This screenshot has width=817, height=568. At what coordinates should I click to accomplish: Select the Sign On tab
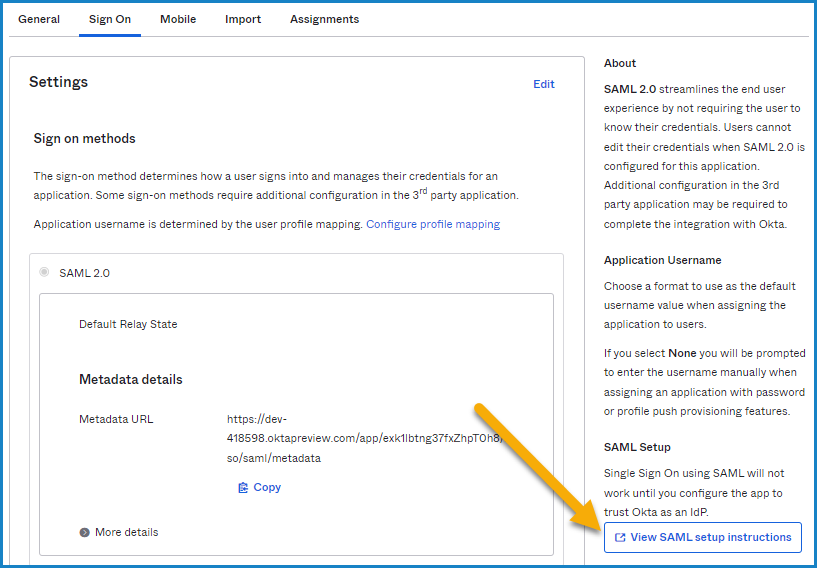(110, 19)
